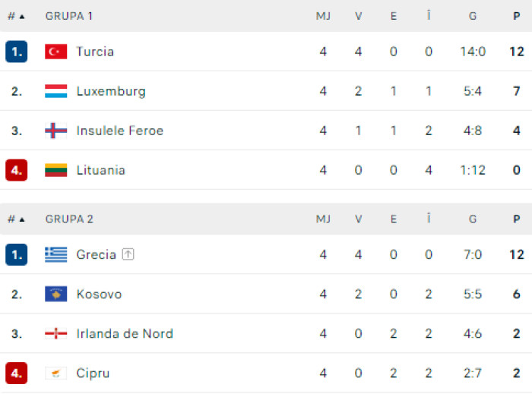Open the Luxemburg team link
The height and width of the screenshot is (394, 532).
click(111, 91)
